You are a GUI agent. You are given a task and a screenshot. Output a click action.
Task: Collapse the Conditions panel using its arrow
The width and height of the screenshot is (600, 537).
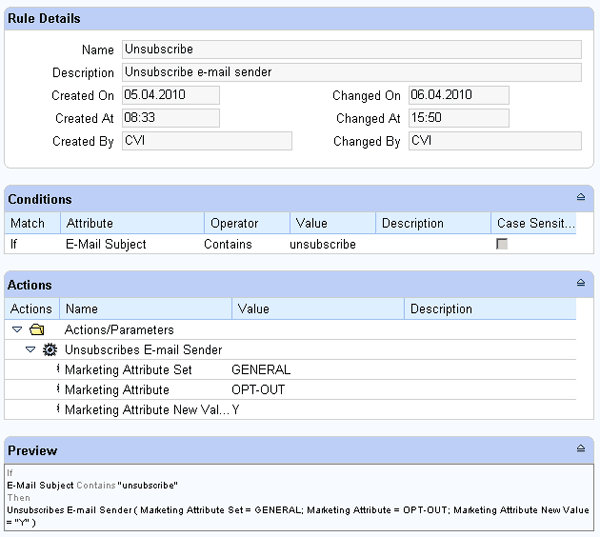581,198
